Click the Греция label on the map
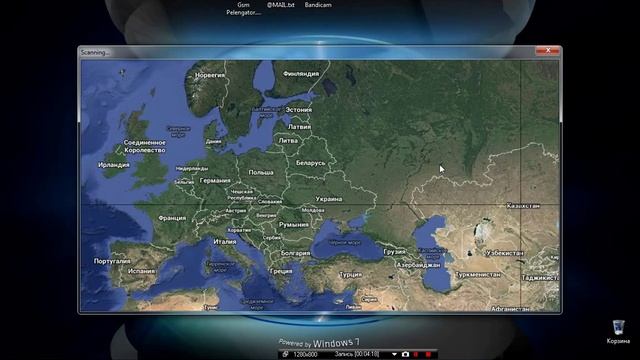 [282, 271]
